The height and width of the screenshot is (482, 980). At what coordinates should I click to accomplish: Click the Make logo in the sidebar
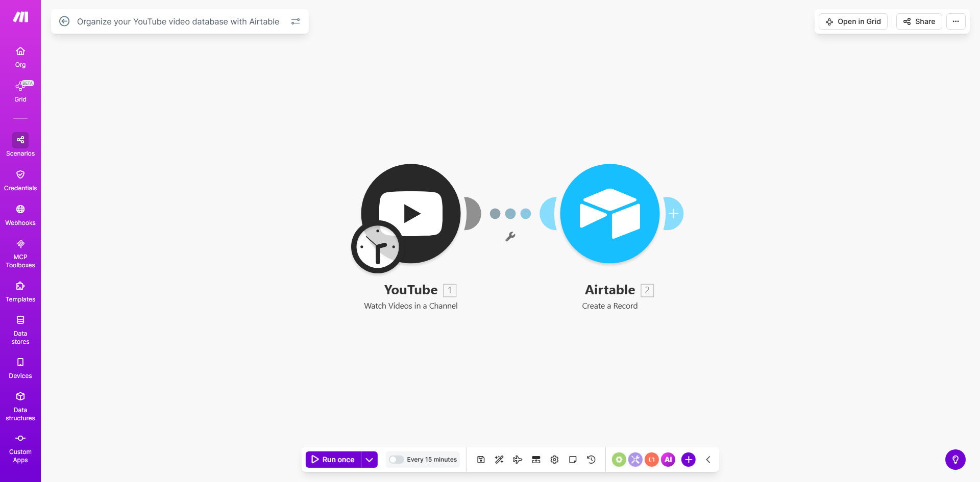click(x=20, y=17)
